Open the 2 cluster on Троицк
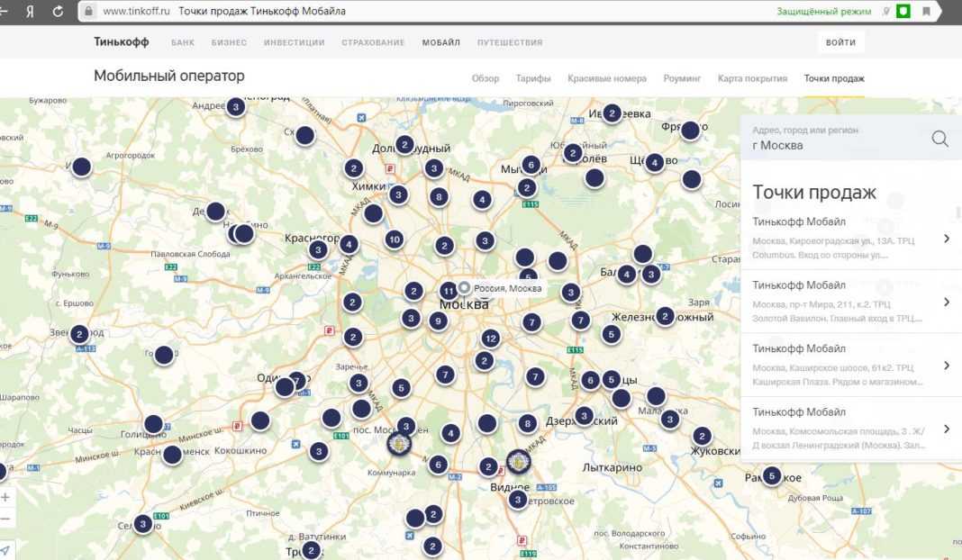Viewport: 962px width, 560px height. tap(311, 550)
